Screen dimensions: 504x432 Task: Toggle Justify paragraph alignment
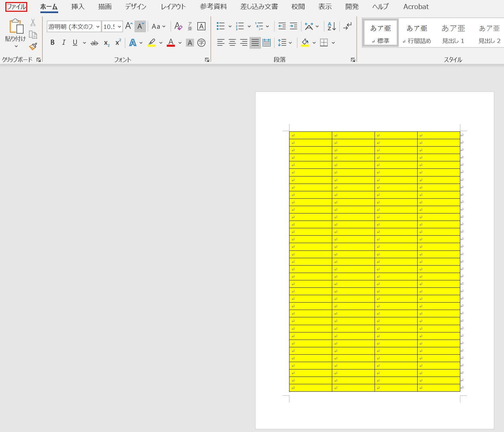pyautogui.click(x=255, y=43)
